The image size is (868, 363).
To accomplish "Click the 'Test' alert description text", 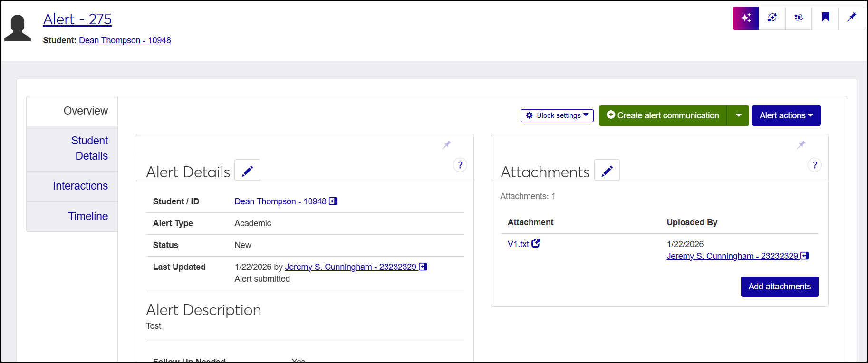I will [154, 326].
